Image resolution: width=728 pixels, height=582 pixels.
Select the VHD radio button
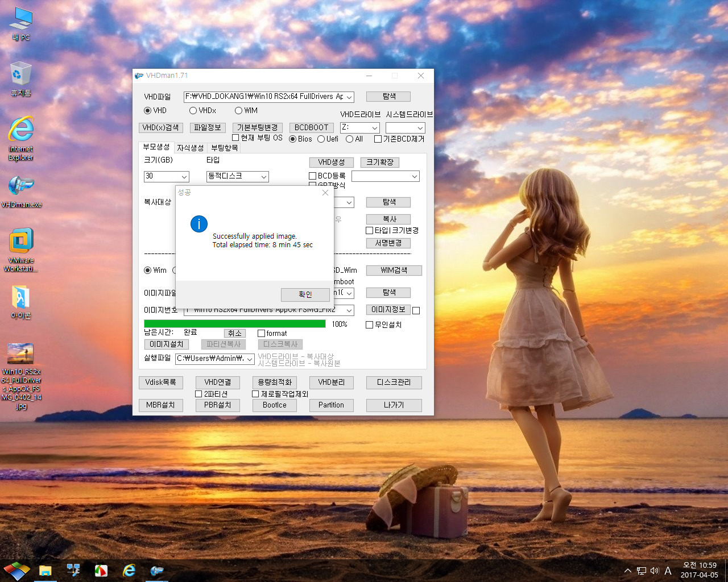[147, 111]
